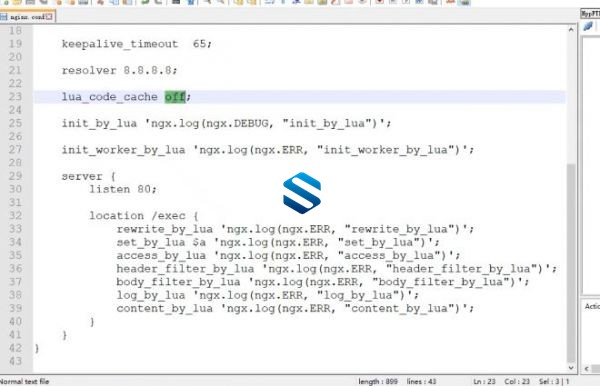
Task: Click the NppFTP connect icon
Action: [x=588, y=26]
